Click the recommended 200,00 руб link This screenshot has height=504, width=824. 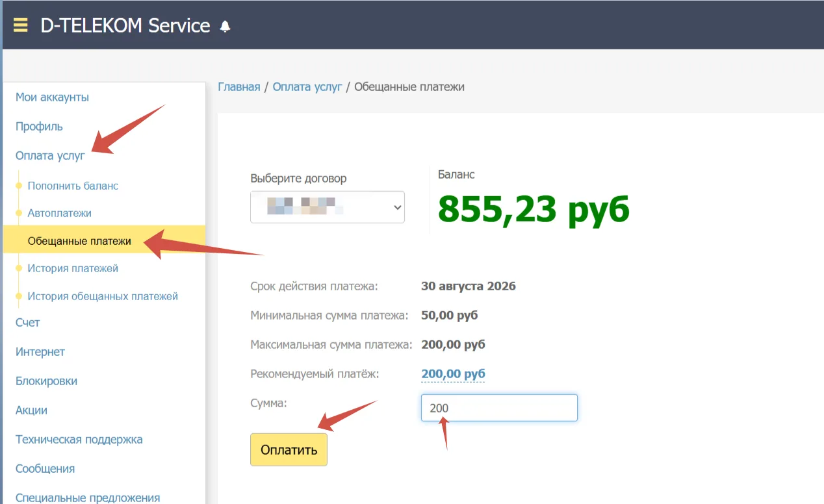(454, 374)
